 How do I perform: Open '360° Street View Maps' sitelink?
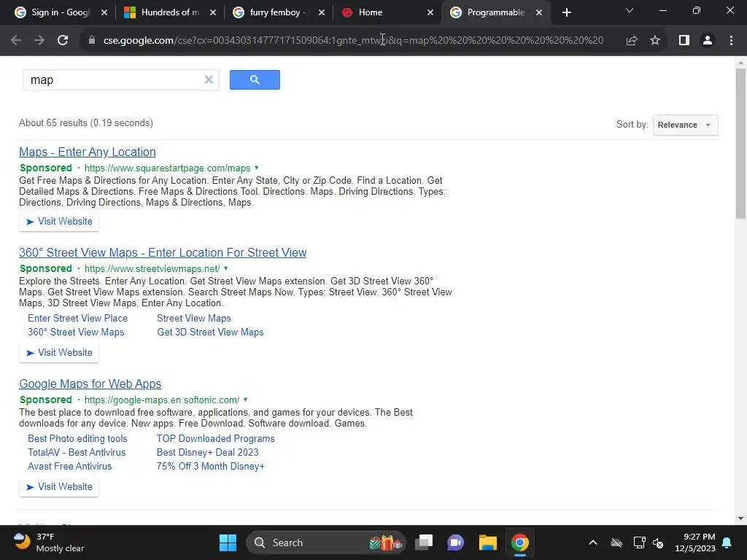tap(76, 332)
